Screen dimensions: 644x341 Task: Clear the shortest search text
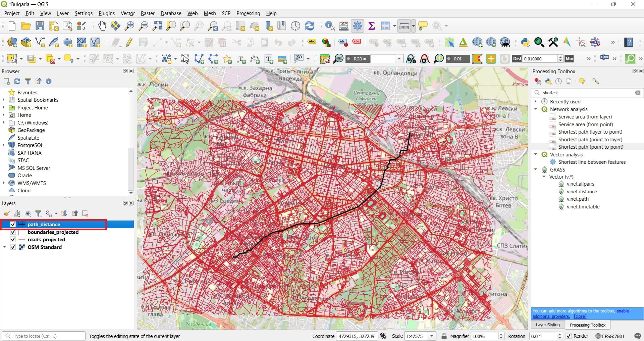point(638,93)
